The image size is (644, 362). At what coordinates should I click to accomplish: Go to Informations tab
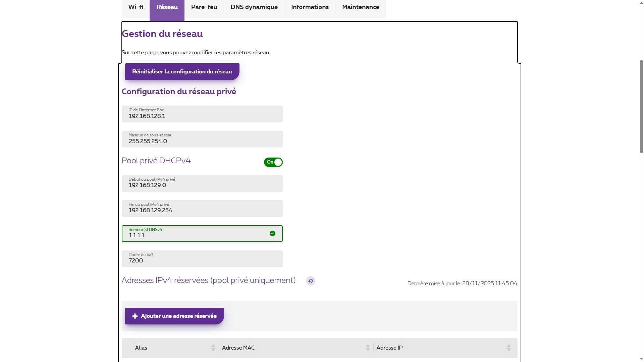point(310,7)
